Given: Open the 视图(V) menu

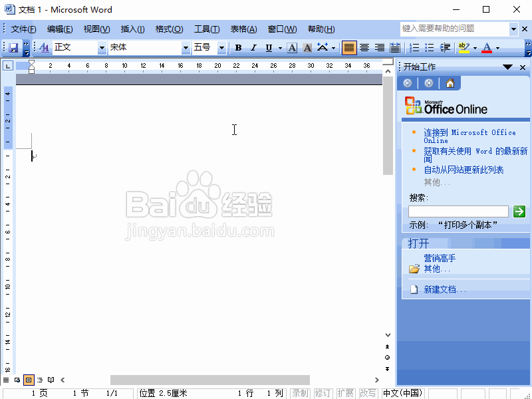Looking at the screenshot, I should pyautogui.click(x=96, y=29).
